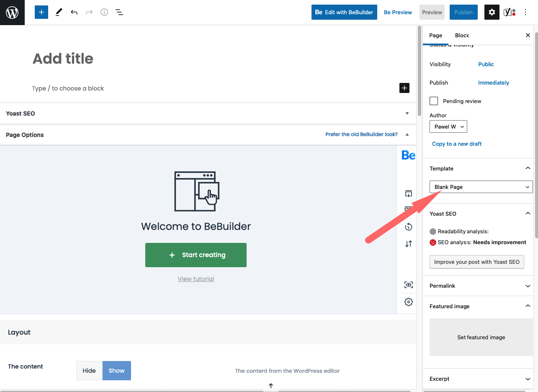This screenshot has width=538, height=392.
Task: Click the Readability analysis grey dot icon
Action: (x=433, y=232)
